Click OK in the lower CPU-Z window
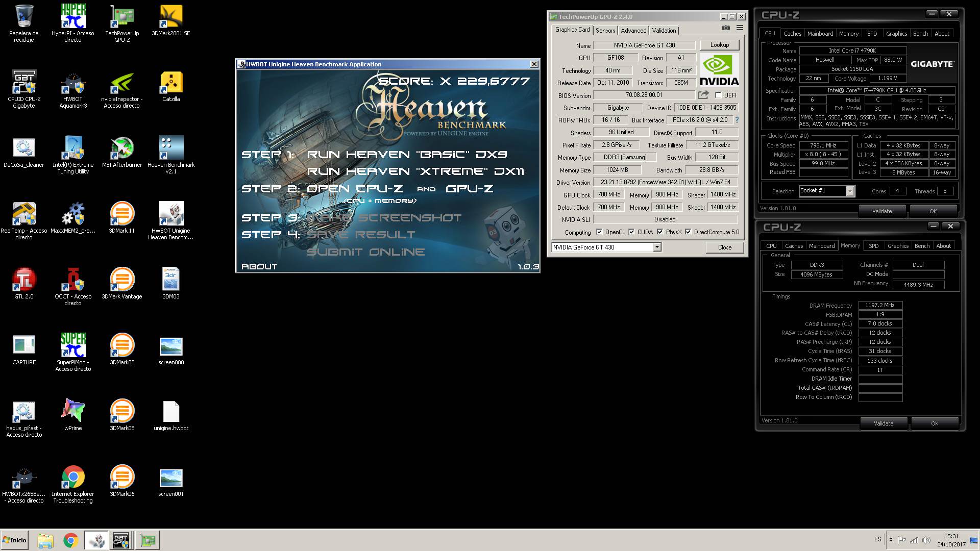This screenshot has height=551, width=980. [x=935, y=423]
